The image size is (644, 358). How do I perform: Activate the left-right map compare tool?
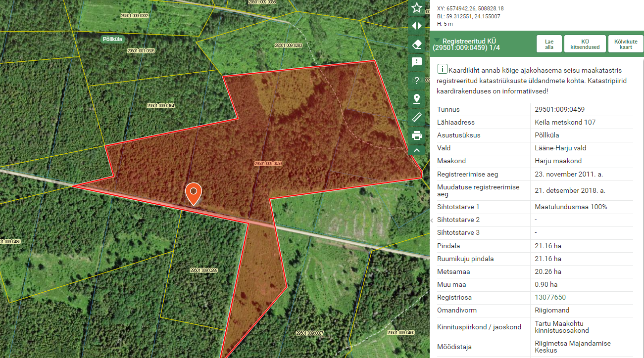(x=417, y=26)
